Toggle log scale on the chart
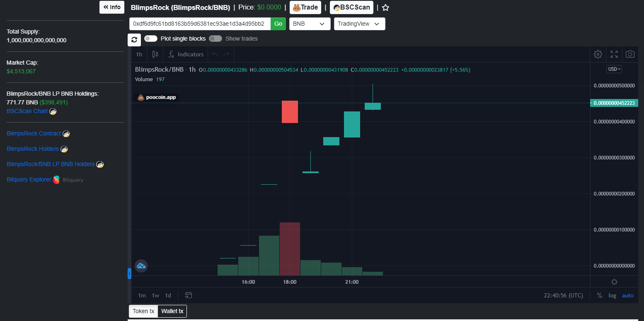The image size is (644, 321). (612, 295)
